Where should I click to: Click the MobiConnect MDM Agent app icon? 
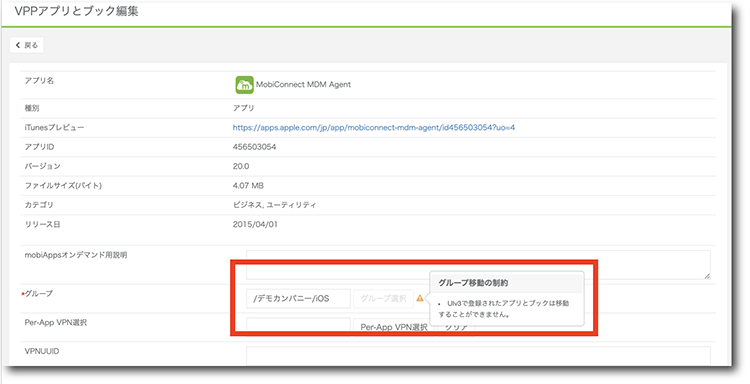[244, 85]
